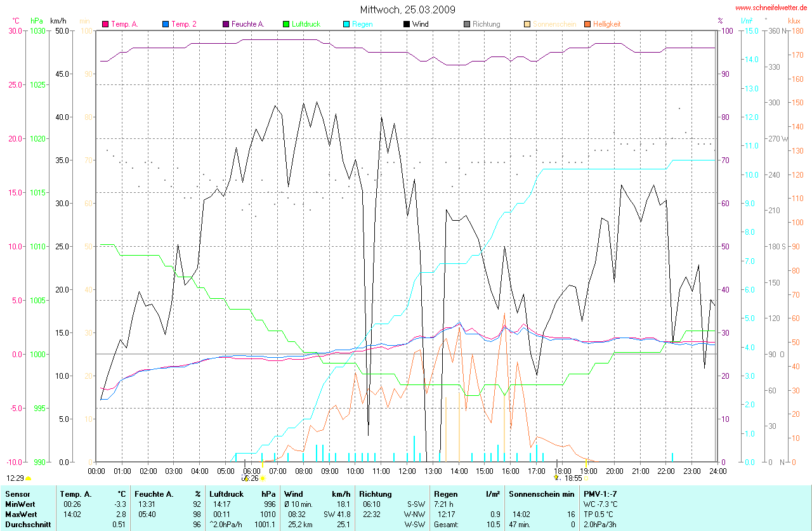Click the 00:26 minimum temperature time
The image size is (812, 531).
pyautogui.click(x=72, y=504)
